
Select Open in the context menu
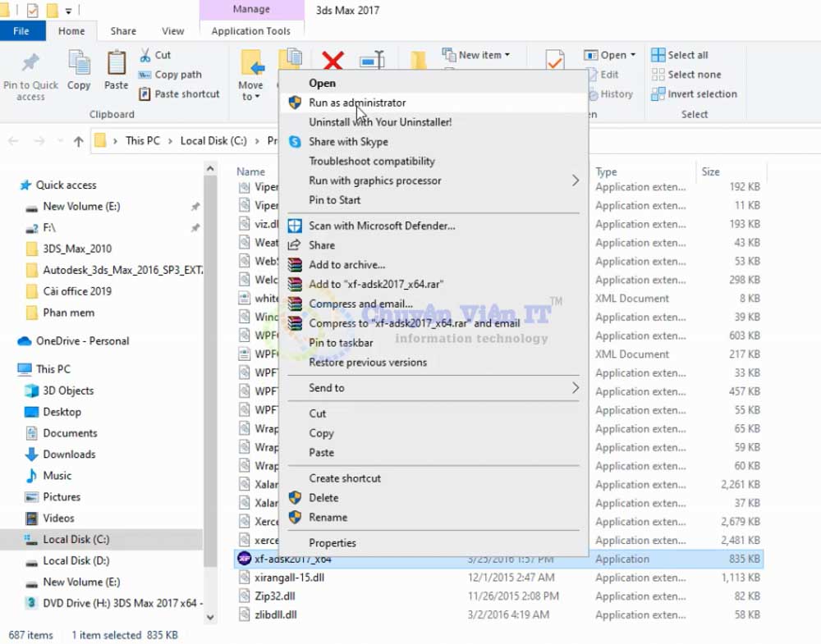[433, 83]
